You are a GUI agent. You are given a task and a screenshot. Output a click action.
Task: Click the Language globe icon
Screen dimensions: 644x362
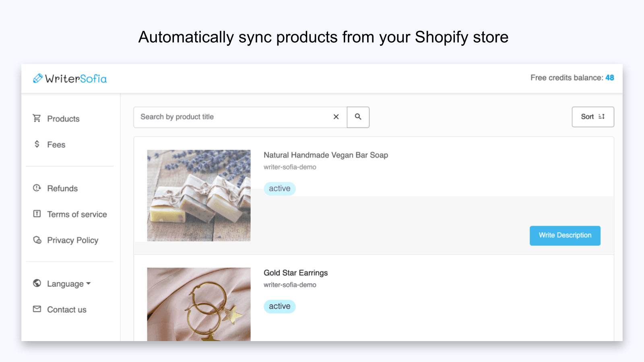coord(37,283)
